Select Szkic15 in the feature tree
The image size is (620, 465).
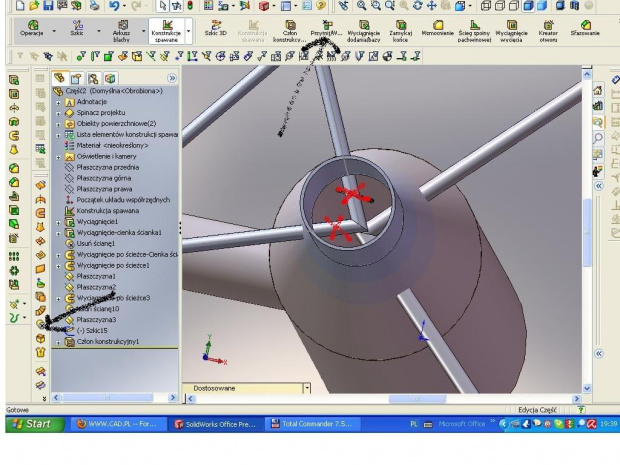pos(90,330)
